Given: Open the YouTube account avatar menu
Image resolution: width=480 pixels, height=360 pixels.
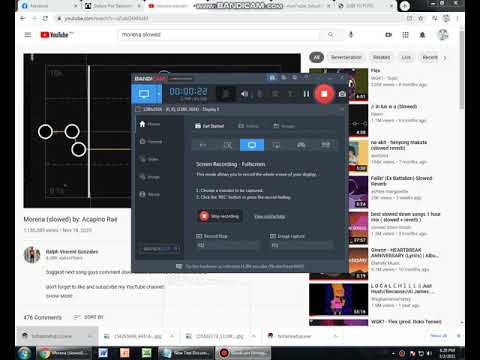Looking at the screenshot, I should point(443,35).
